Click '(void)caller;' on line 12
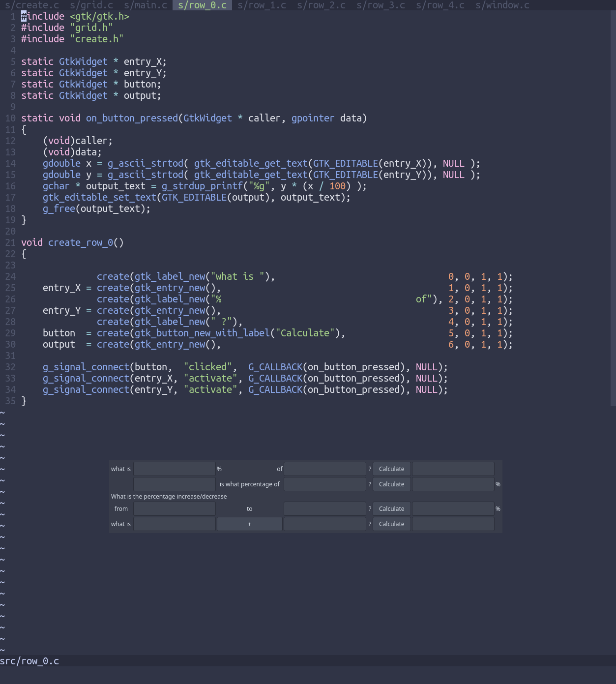This screenshot has height=684, width=616. coord(78,141)
